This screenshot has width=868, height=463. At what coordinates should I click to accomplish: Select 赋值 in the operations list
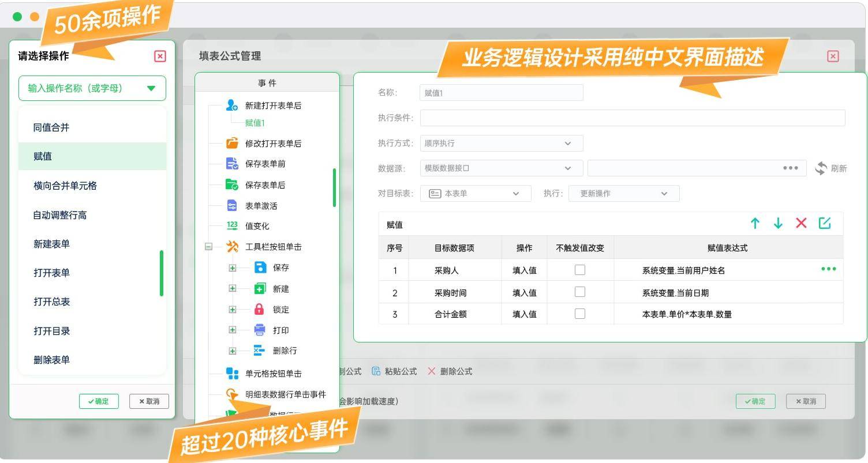tap(92, 156)
